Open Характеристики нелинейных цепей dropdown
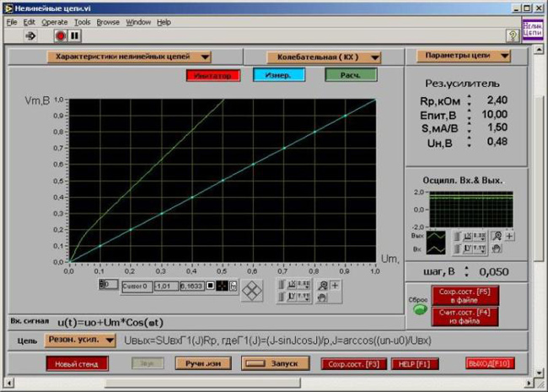The height and width of the screenshot is (392, 548). tap(129, 56)
